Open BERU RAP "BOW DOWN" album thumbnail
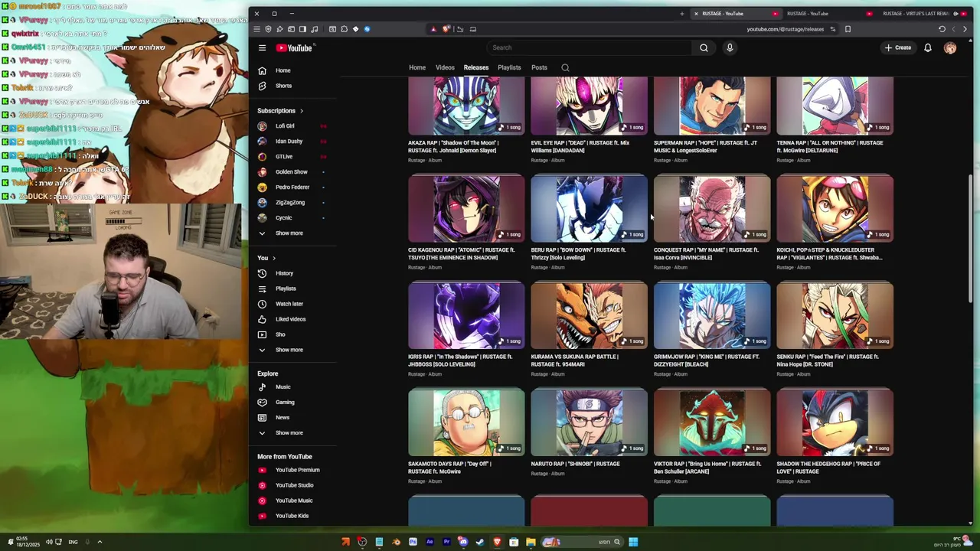980x551 pixels. pos(589,208)
